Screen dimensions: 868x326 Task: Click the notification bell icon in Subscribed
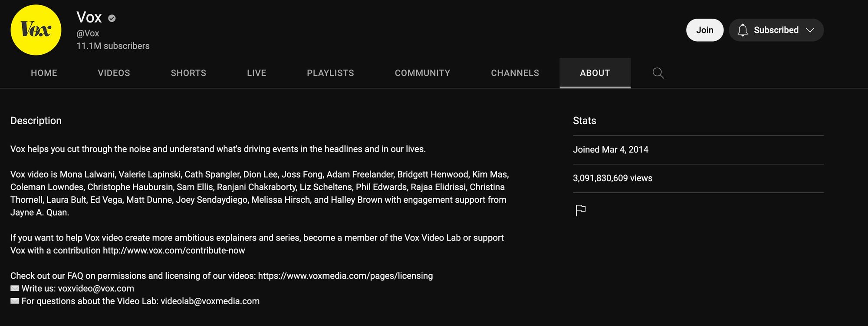pyautogui.click(x=743, y=30)
